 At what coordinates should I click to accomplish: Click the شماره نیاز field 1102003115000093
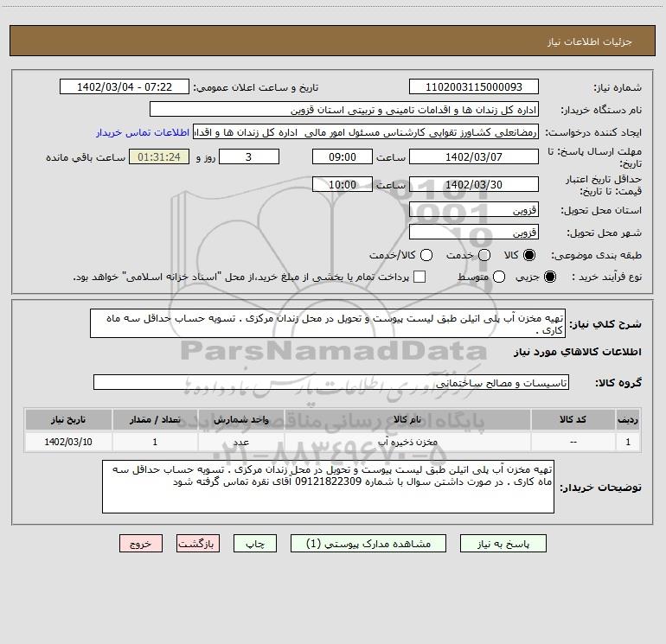point(474,86)
